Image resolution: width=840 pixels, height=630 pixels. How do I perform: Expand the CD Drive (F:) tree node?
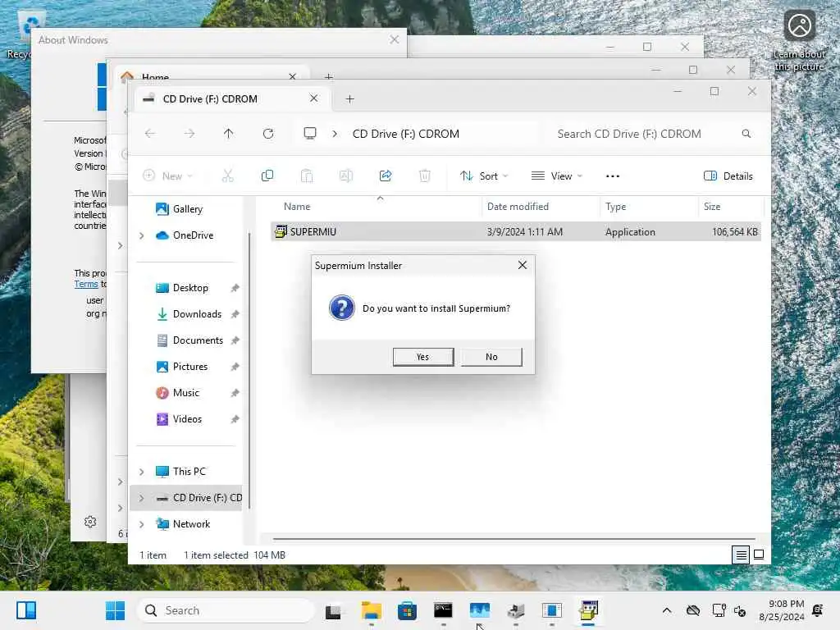point(141,498)
